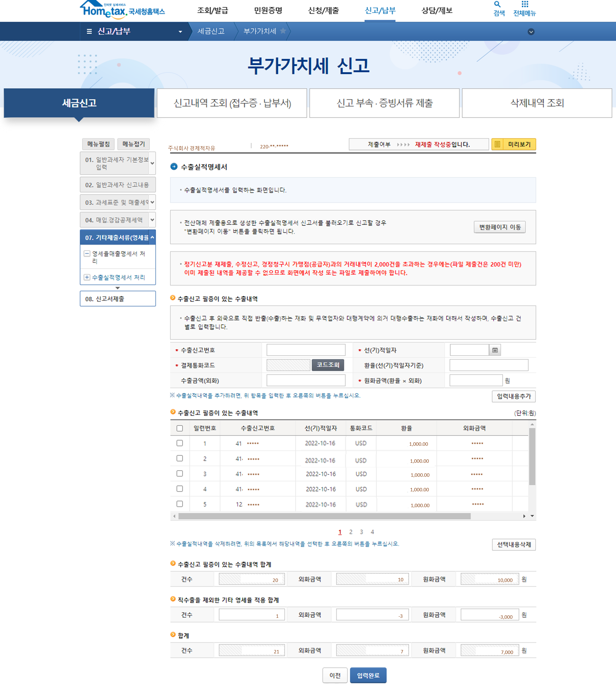Click the 코드조회 button
Viewport: 616px width, 695px height.
point(328,365)
